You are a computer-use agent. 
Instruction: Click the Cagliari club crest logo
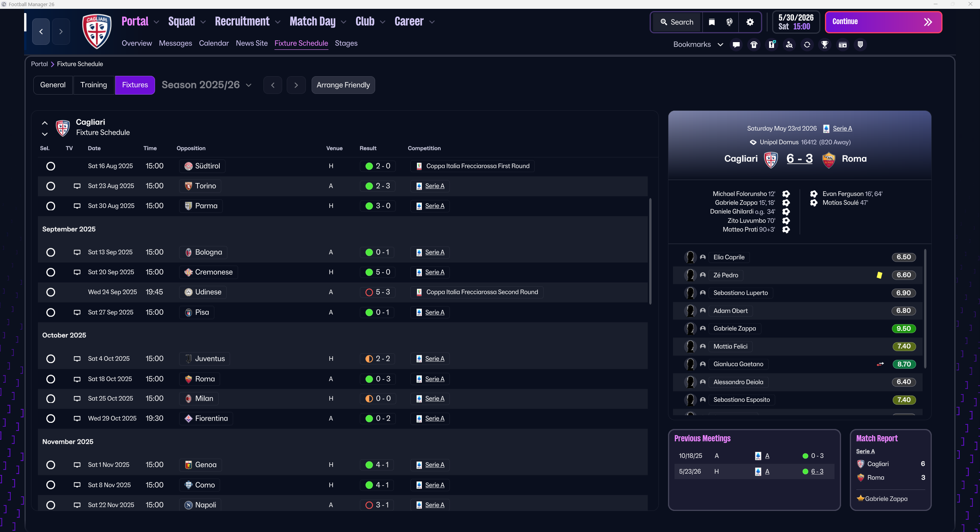[97, 31]
